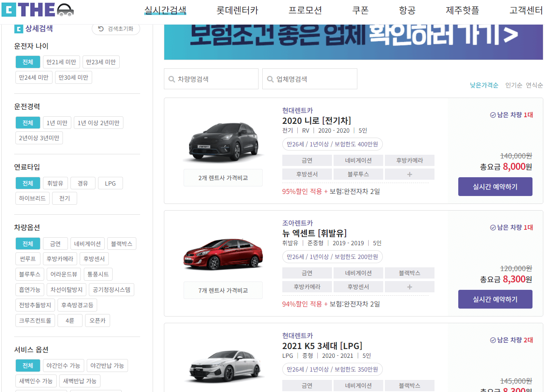Click magnifier icon in car name search
The image size is (545, 392).
[171, 79]
